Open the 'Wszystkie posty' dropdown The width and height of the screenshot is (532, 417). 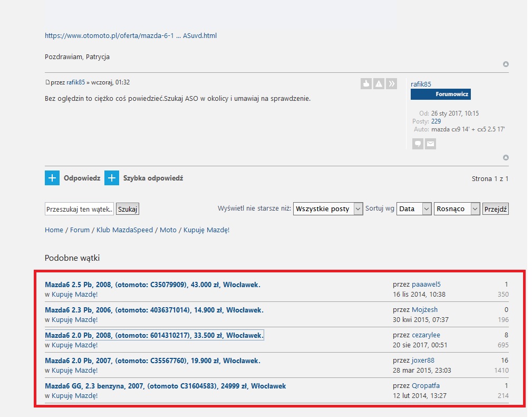pyautogui.click(x=328, y=209)
